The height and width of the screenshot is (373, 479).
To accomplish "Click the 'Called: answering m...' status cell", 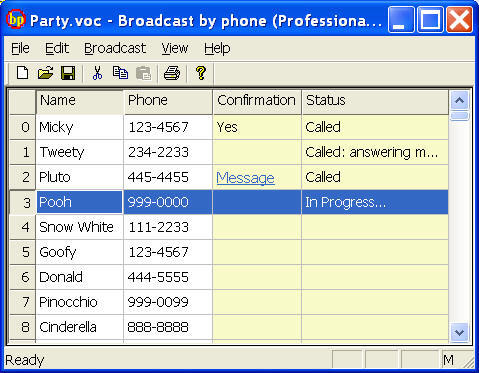I will click(375, 152).
